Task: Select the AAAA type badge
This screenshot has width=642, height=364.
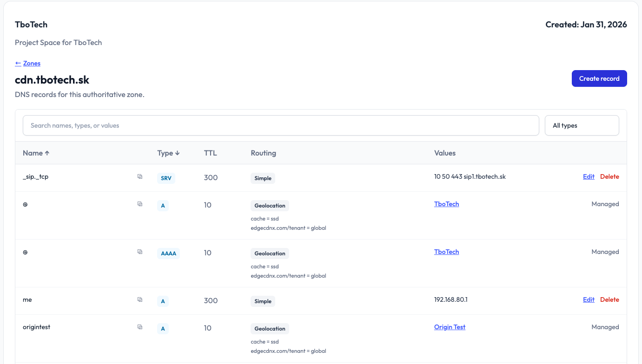Action: point(169,253)
